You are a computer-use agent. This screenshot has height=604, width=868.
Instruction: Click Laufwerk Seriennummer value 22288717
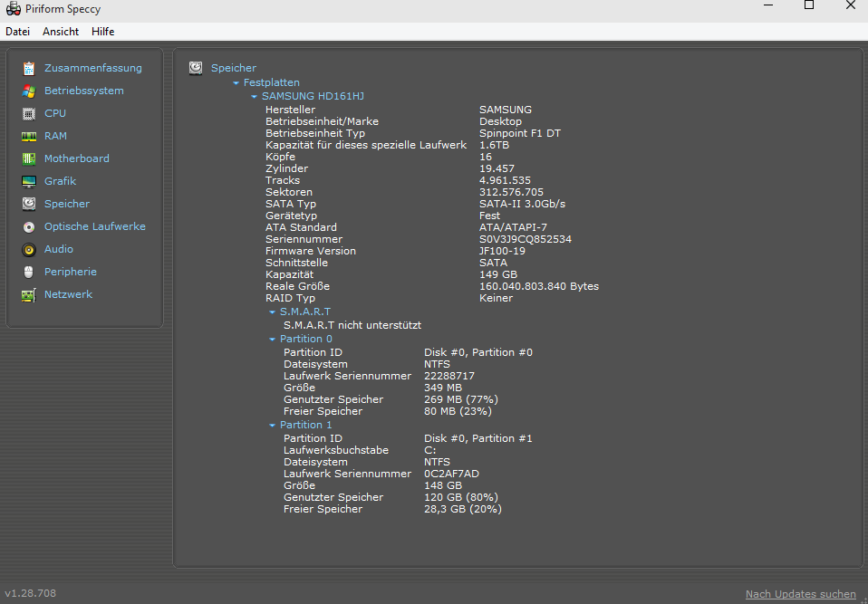pyautogui.click(x=448, y=376)
